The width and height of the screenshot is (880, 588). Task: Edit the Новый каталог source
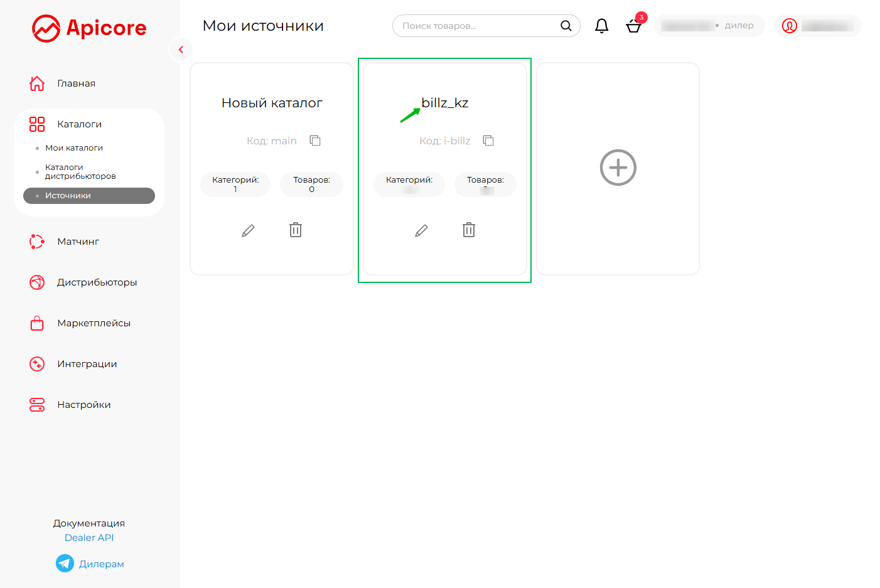click(248, 231)
